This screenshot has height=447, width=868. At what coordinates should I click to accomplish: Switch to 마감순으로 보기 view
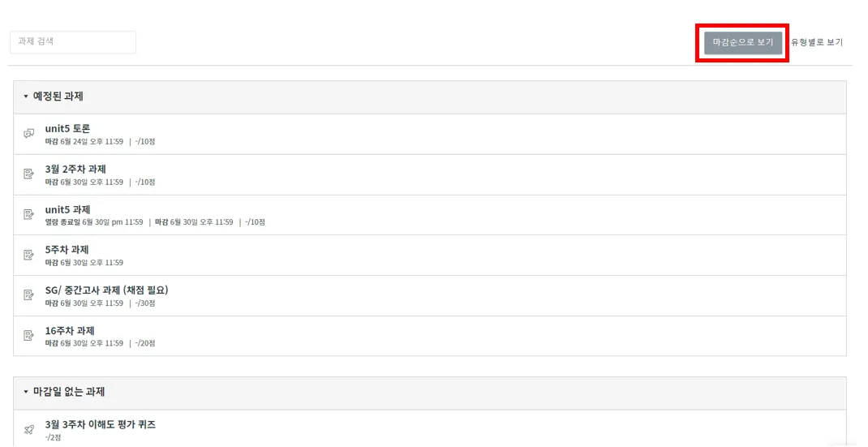742,42
